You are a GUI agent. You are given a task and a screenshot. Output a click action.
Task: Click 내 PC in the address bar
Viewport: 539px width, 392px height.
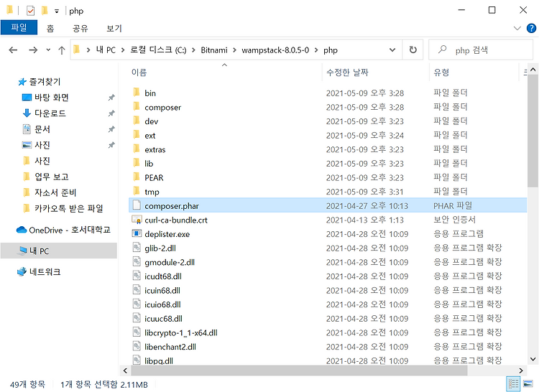pos(106,50)
